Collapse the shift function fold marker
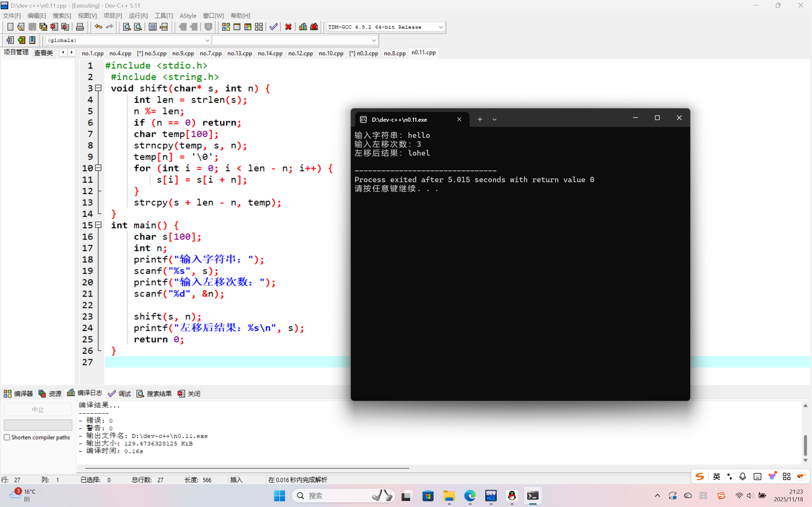Screen dimensions: 812x507 coord(98,88)
